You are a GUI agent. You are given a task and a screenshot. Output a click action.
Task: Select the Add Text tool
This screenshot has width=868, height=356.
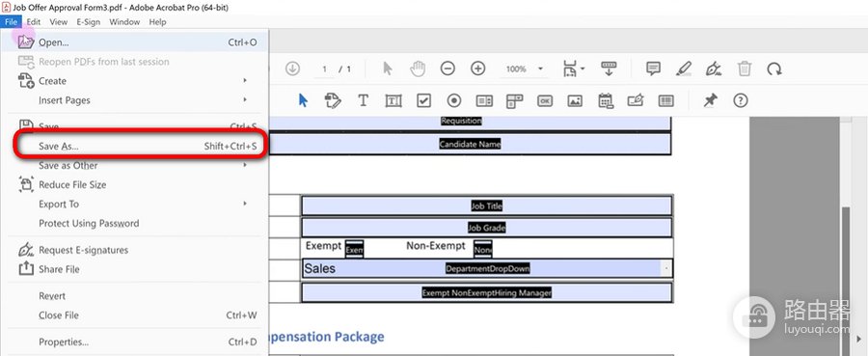pos(364,100)
